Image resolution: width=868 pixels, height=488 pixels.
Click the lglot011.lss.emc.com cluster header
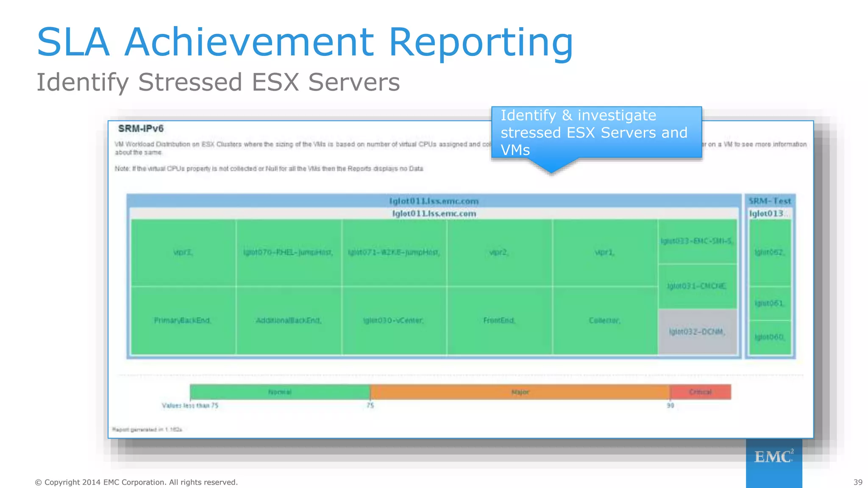(434, 201)
